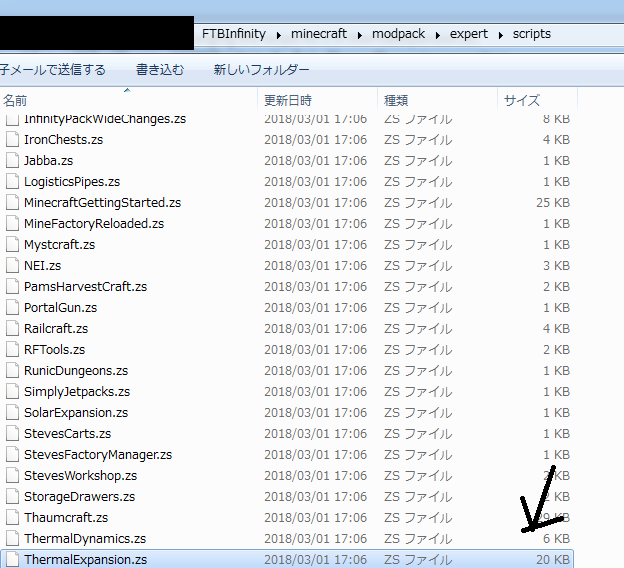Click the file icon beside IronChests.zs
The image size is (624, 568).
(12, 139)
